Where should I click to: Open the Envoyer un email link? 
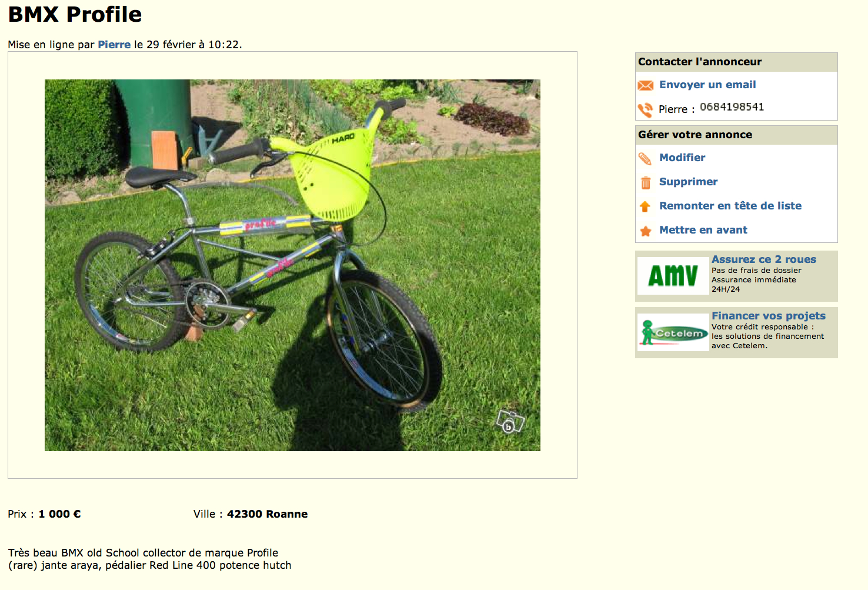coord(707,85)
